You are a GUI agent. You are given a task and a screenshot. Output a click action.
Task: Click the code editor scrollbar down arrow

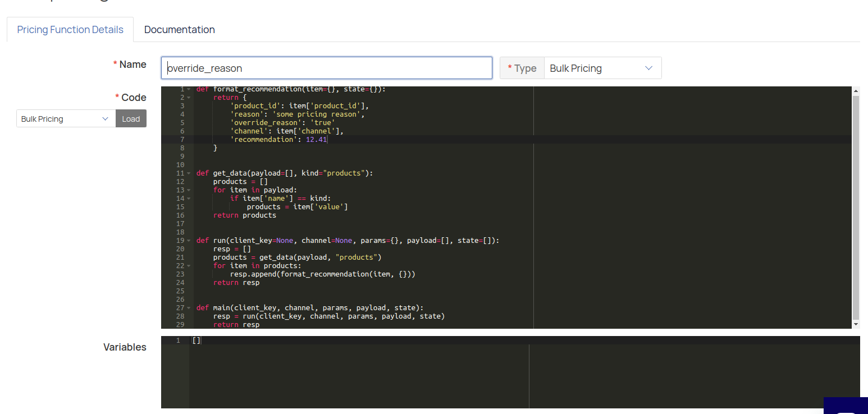click(x=856, y=324)
